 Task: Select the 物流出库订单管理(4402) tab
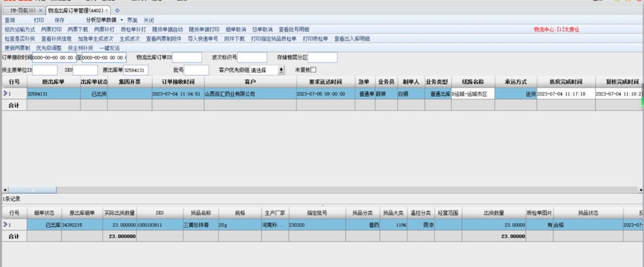pyautogui.click(x=76, y=10)
